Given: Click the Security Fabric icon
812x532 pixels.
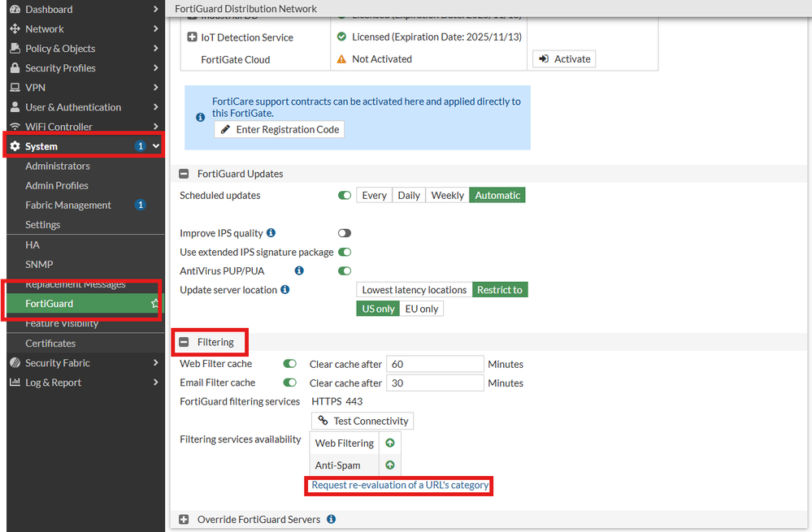Looking at the screenshot, I should [15, 363].
